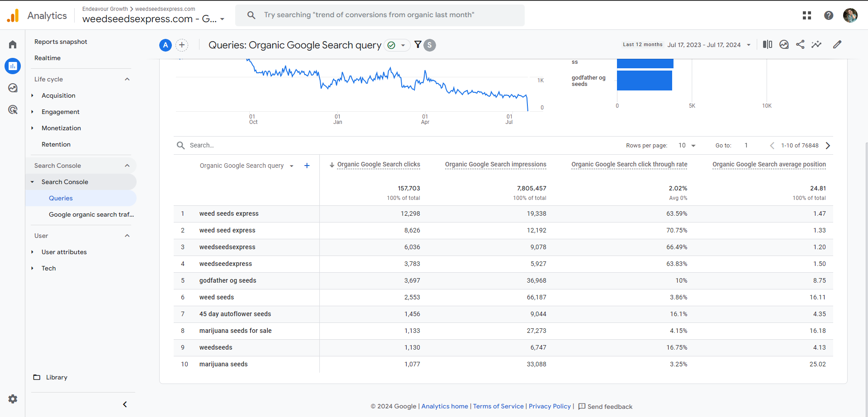This screenshot has height=417, width=868.
Task: Select the Queries menu item
Action: point(61,198)
